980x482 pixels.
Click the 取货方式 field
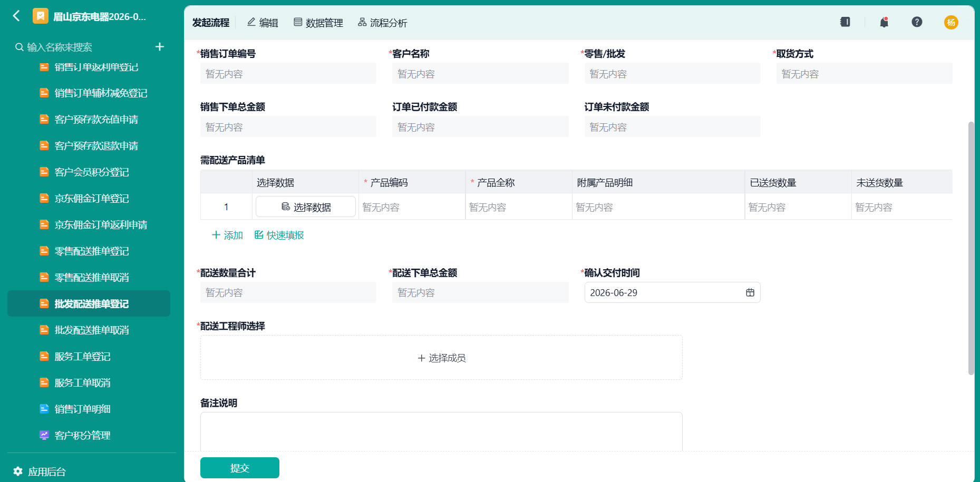coord(865,74)
